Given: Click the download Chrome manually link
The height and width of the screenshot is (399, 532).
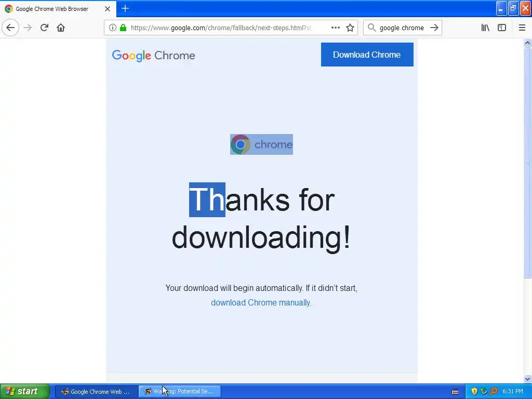Looking at the screenshot, I should (261, 303).
